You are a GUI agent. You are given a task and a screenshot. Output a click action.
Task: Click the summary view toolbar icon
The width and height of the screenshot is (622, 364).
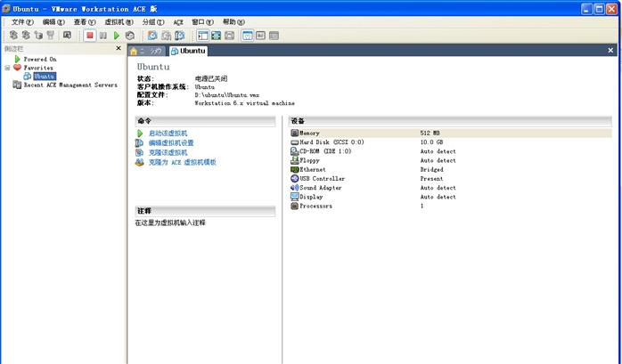point(248,36)
